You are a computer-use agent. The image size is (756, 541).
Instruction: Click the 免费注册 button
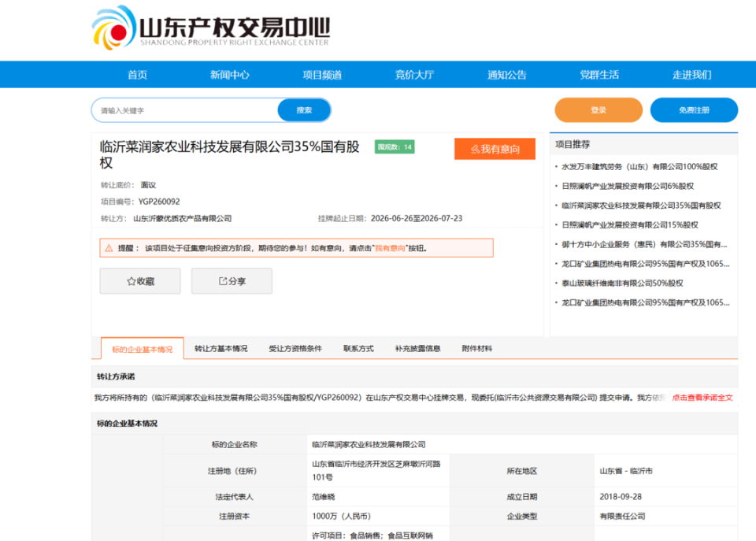(694, 110)
